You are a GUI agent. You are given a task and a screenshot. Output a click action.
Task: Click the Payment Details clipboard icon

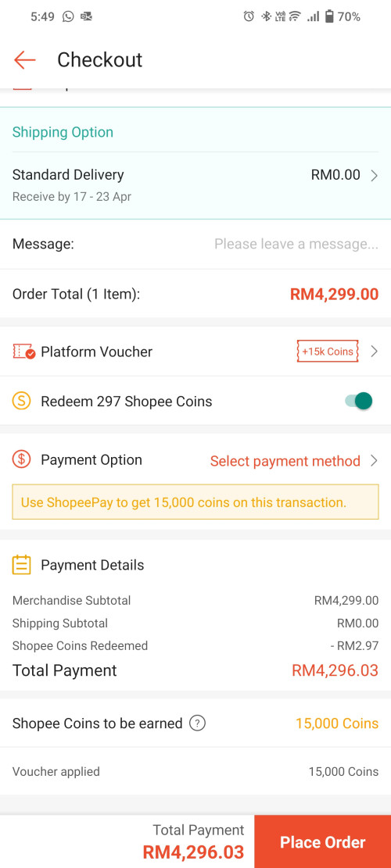(x=21, y=565)
